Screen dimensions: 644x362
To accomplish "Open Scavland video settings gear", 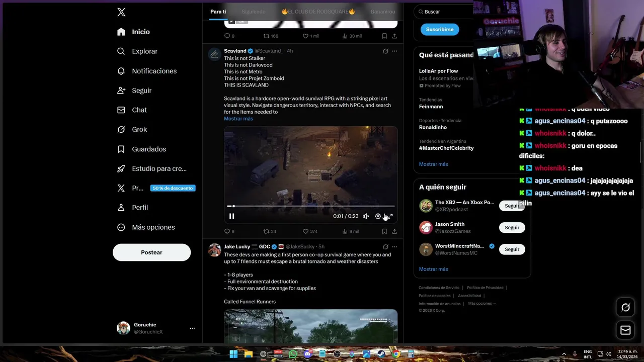I will click(x=378, y=216).
